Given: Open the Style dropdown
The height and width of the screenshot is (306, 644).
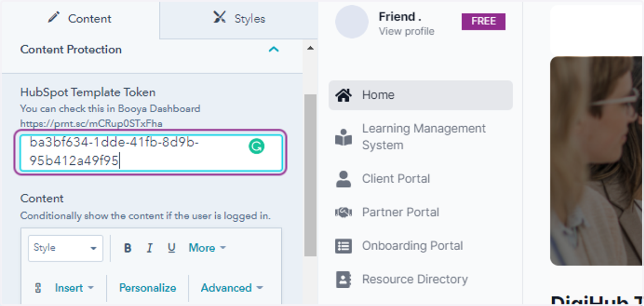Looking at the screenshot, I should [65, 248].
